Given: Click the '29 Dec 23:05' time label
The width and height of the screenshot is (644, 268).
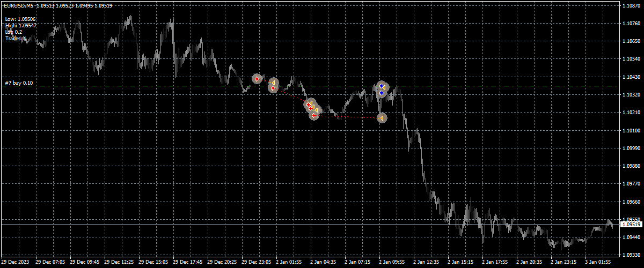Looking at the screenshot, I should click(256, 263).
